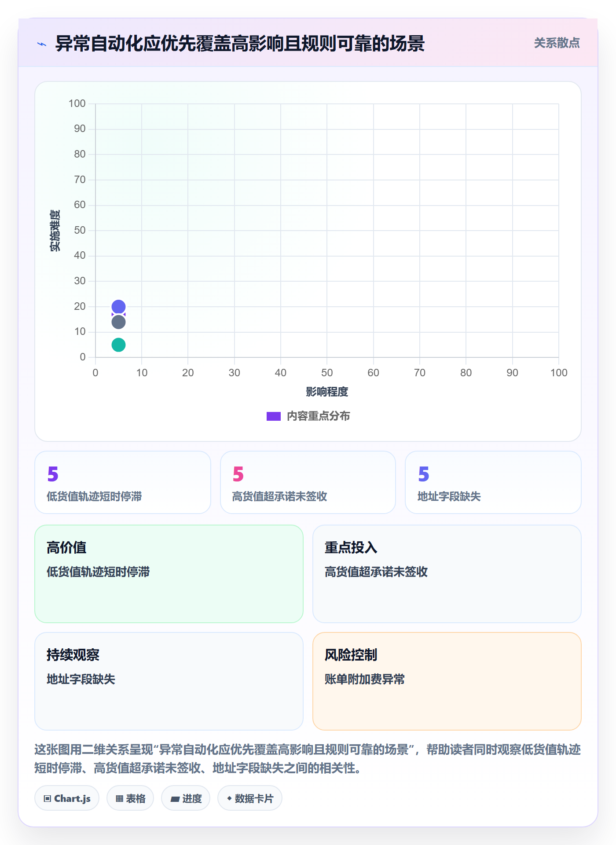The width and height of the screenshot is (616, 845).
Task: Click the lightning bolt icon beside the title
Action: point(42,44)
